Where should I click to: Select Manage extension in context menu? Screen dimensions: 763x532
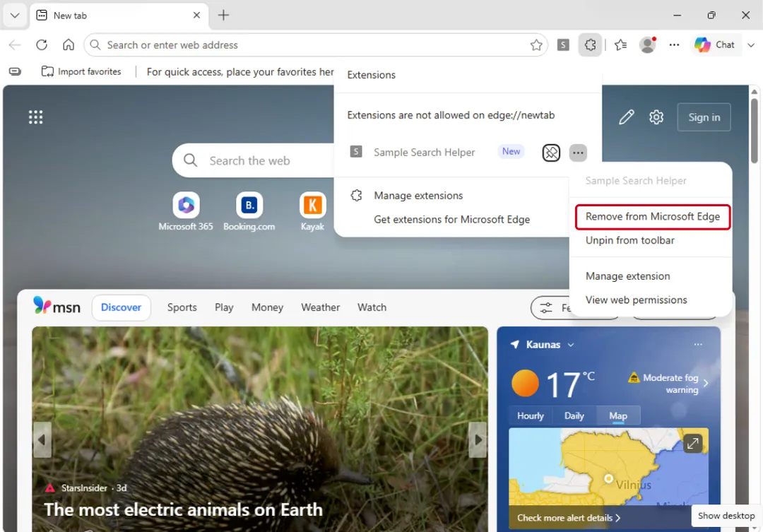click(627, 276)
